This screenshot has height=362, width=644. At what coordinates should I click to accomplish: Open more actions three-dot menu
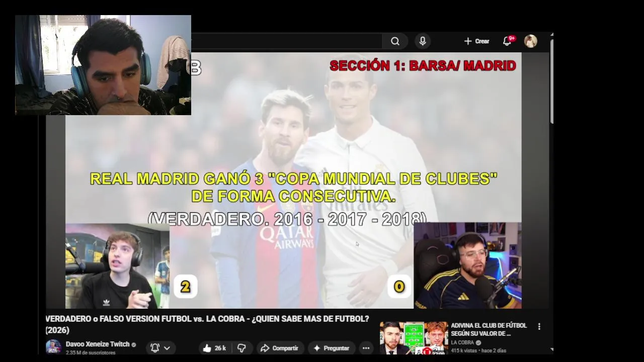point(366,348)
